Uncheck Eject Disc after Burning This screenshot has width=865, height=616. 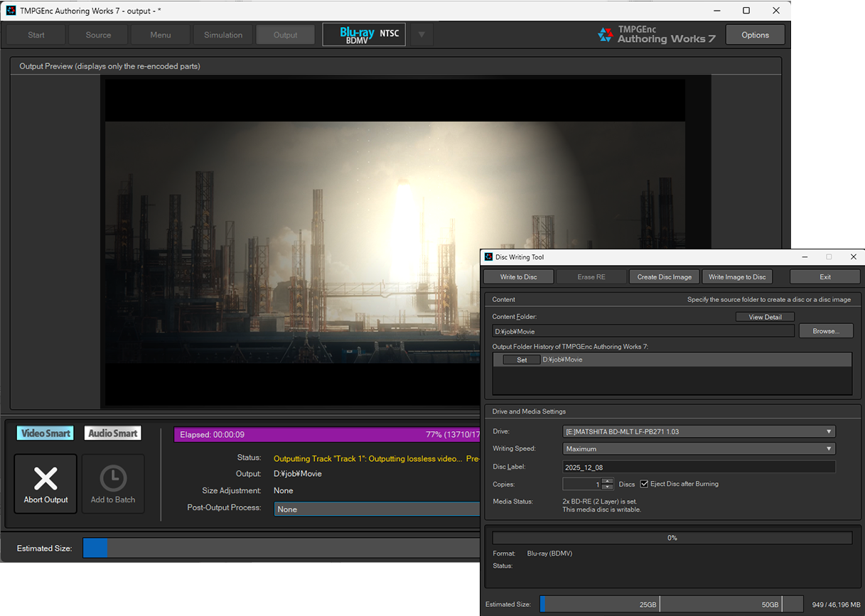tap(645, 484)
